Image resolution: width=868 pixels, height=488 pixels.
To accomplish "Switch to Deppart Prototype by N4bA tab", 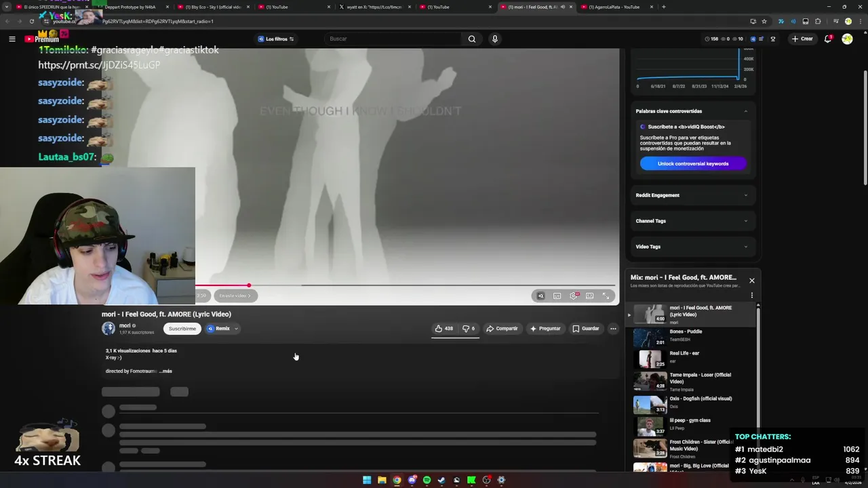I will pos(130,7).
